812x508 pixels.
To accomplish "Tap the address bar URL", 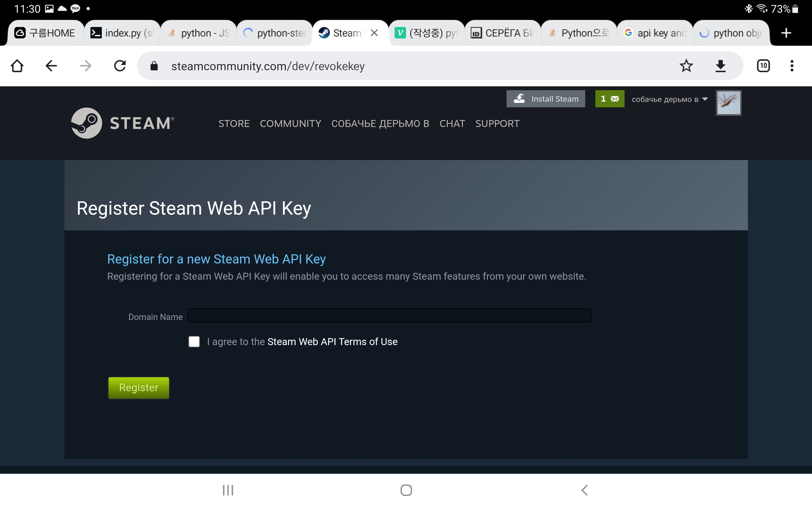I will click(268, 66).
